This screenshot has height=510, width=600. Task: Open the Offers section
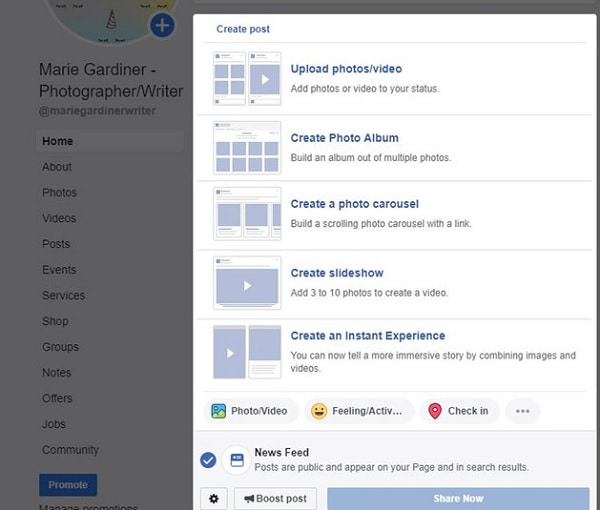(57, 398)
